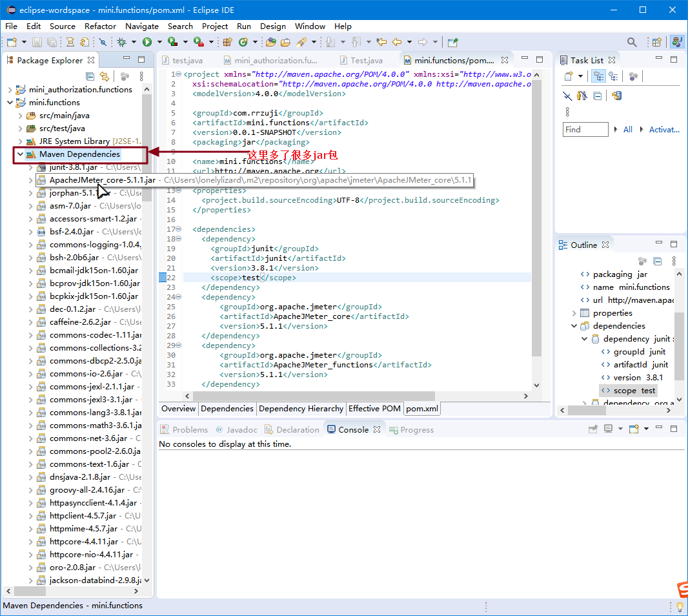The height and width of the screenshot is (616, 688).
Task: Click Collapse All icon in Task List
Action: [x=597, y=96]
